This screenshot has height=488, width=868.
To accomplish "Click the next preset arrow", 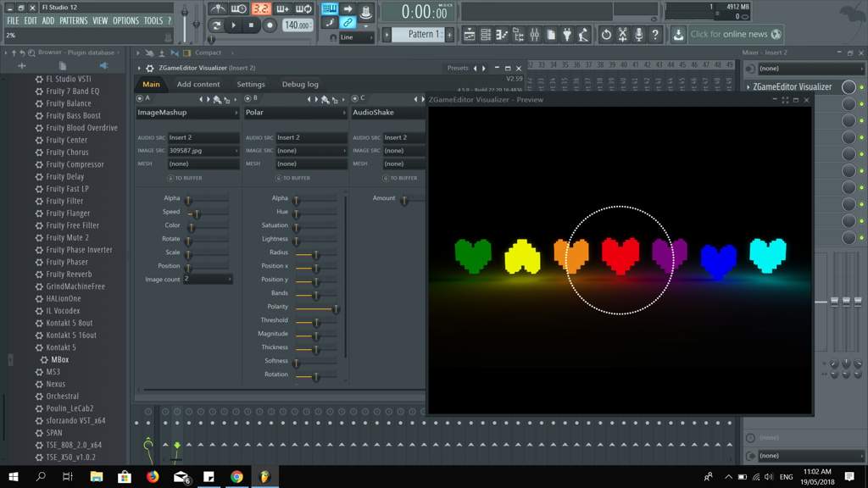I will [484, 68].
